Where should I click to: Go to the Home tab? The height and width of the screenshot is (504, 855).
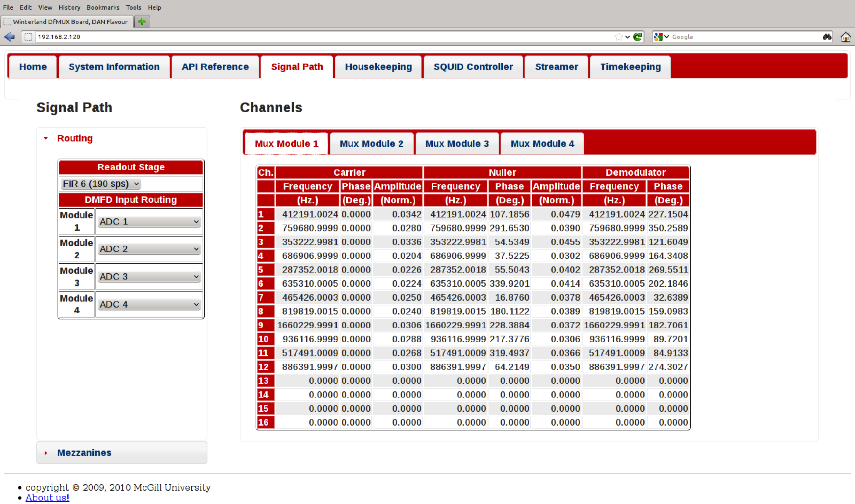[x=33, y=67]
